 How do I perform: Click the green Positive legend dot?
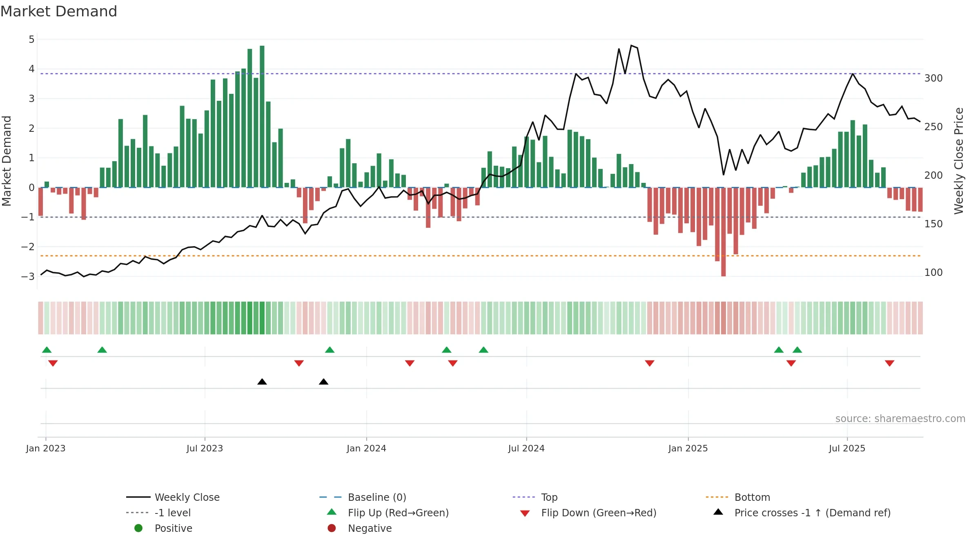point(138,528)
